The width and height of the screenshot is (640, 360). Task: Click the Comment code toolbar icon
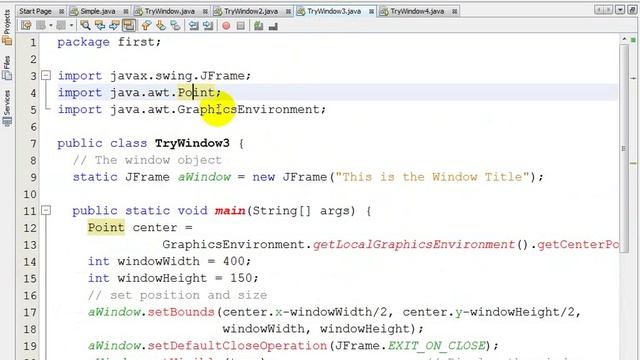258,26
